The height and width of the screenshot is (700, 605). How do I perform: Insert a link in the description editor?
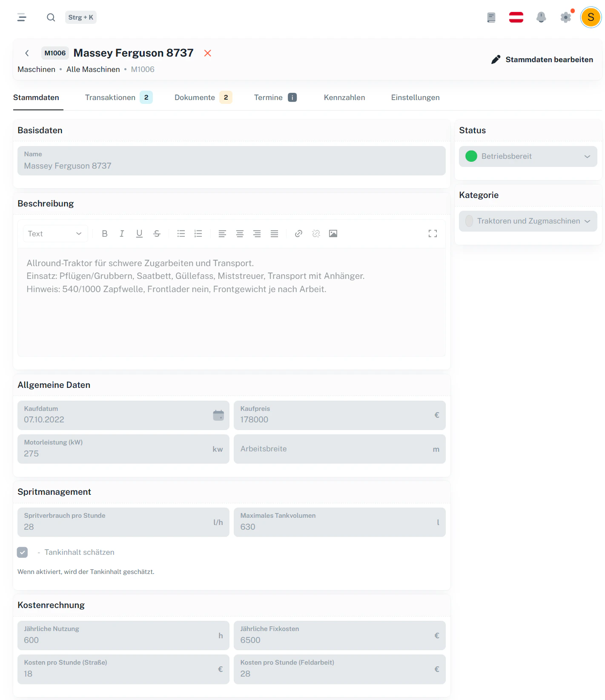click(298, 233)
